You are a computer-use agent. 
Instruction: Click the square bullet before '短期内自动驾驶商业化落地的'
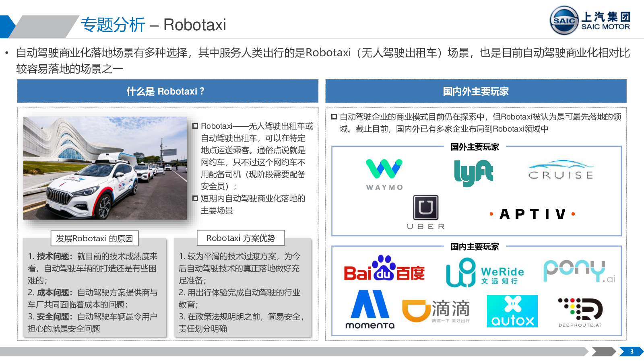195,198
